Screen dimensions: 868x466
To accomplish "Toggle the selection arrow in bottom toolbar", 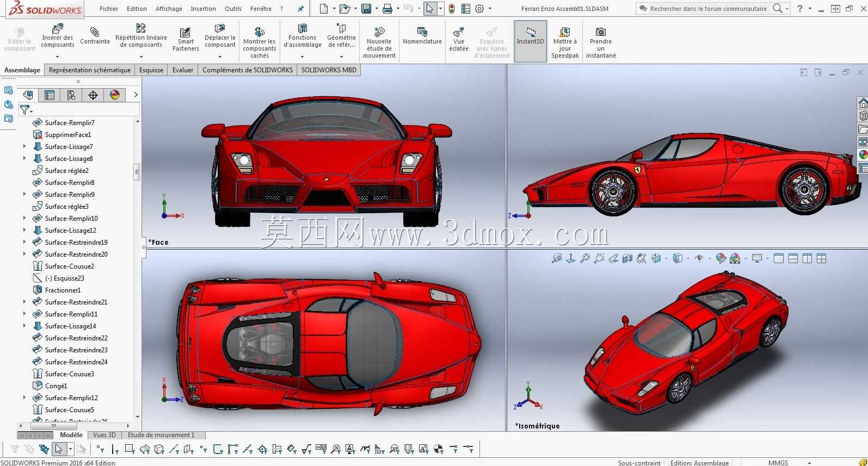I will click(59, 449).
